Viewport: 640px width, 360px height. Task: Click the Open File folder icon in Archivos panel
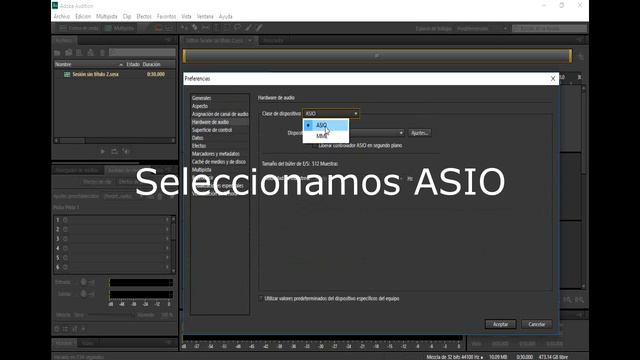pos(58,53)
